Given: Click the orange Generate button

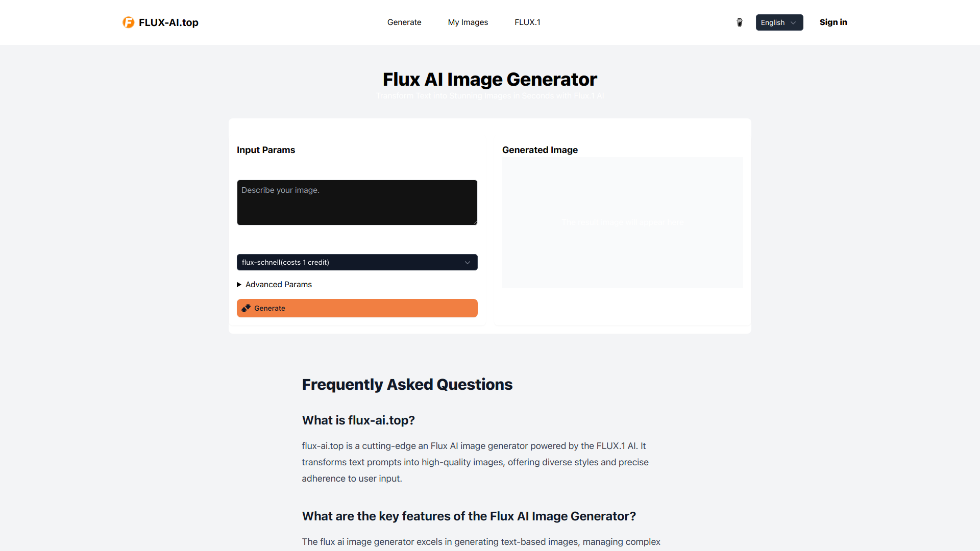Looking at the screenshot, I should 357,308.
